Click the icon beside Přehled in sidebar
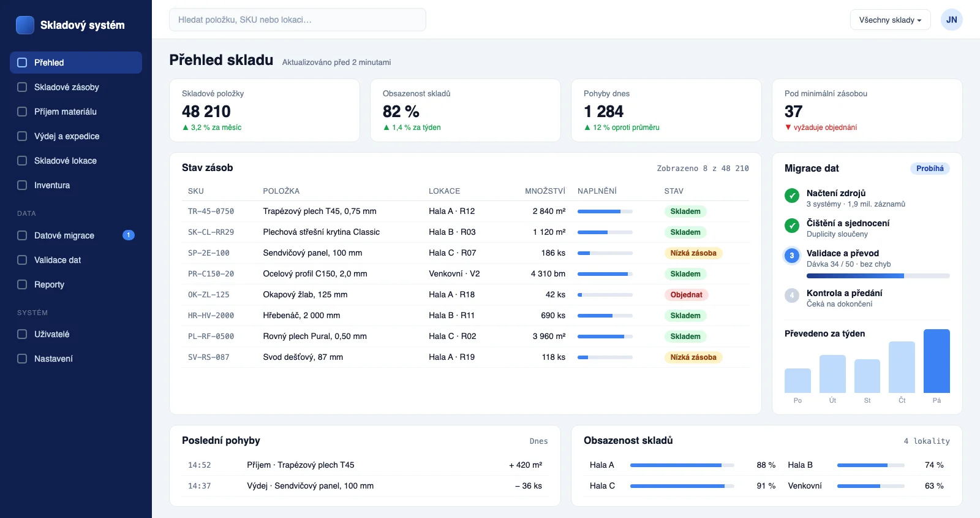980x518 pixels. (x=22, y=63)
